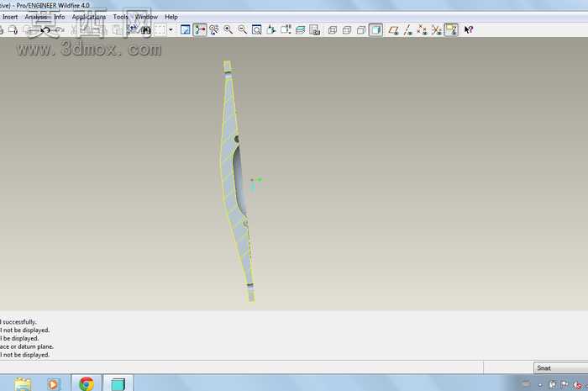
Task: Click the Set layers icon
Action: point(301,30)
